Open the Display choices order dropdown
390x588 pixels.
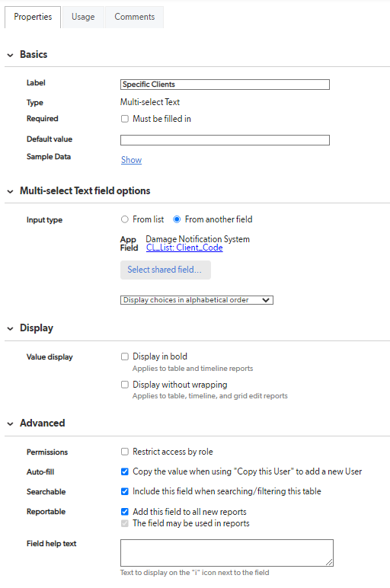pos(197,300)
